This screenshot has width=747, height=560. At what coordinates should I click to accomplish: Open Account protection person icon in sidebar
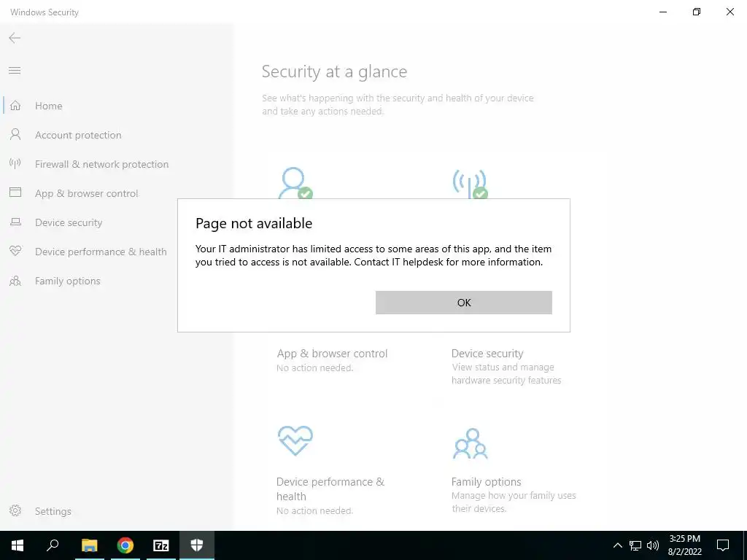coord(15,135)
